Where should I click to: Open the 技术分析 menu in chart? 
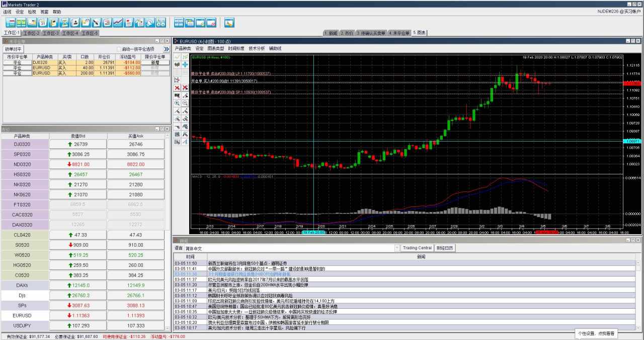pos(257,49)
